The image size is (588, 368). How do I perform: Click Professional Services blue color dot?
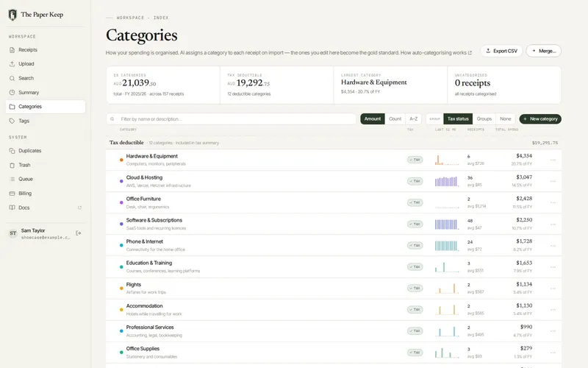[121, 331]
